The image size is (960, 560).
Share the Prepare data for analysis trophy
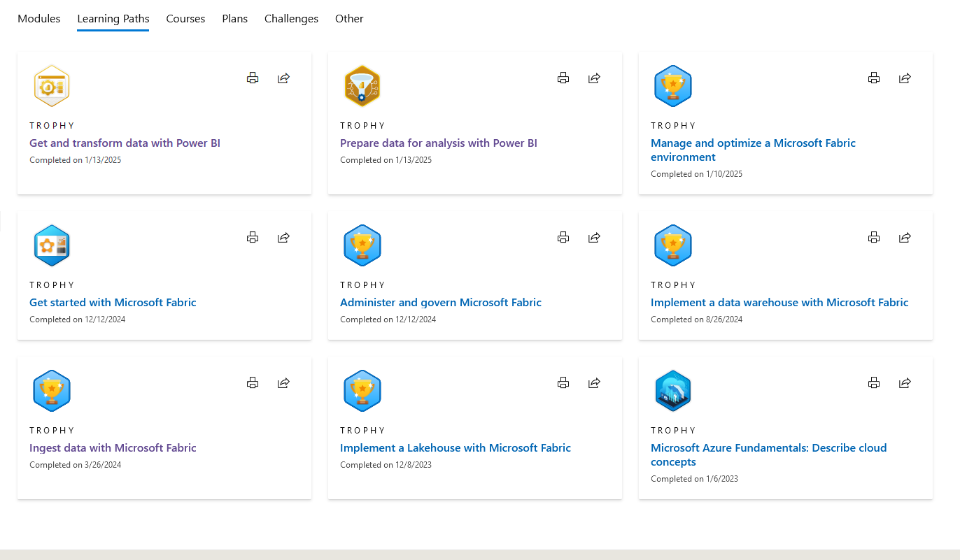tap(594, 78)
